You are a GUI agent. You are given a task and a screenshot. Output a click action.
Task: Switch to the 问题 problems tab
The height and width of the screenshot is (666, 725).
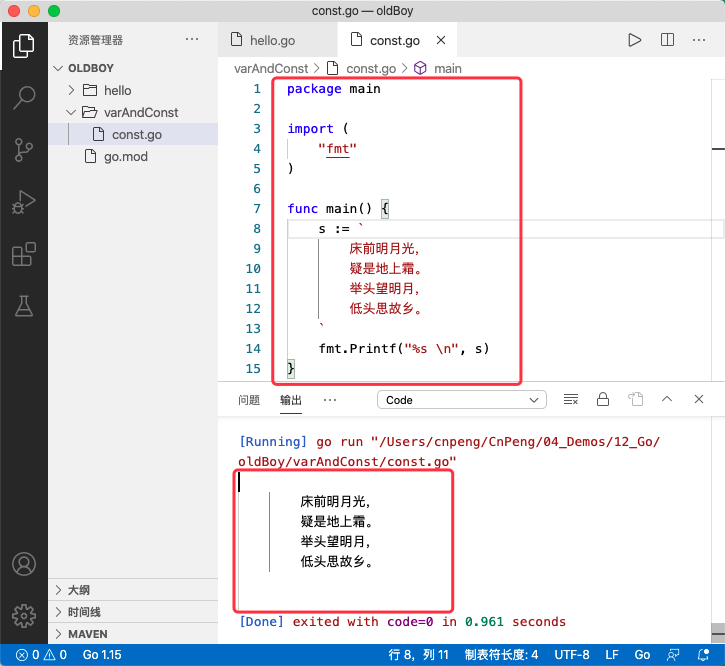(x=249, y=400)
